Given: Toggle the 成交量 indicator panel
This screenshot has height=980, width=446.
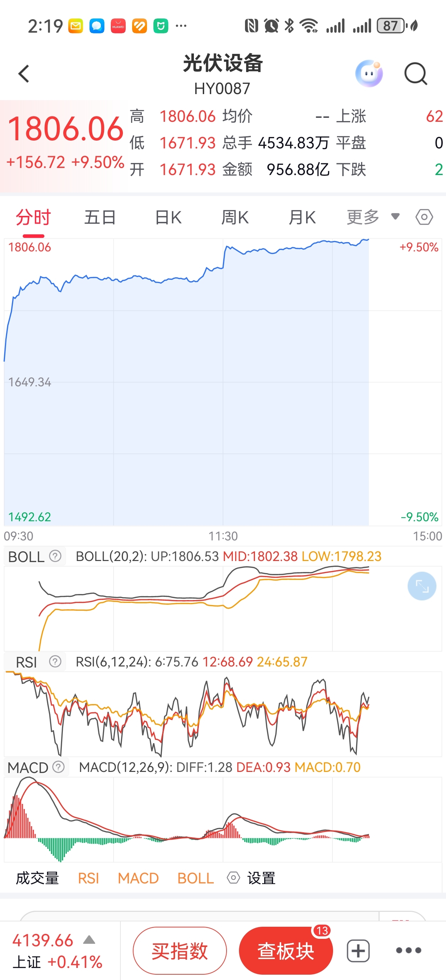Looking at the screenshot, I should (x=37, y=878).
